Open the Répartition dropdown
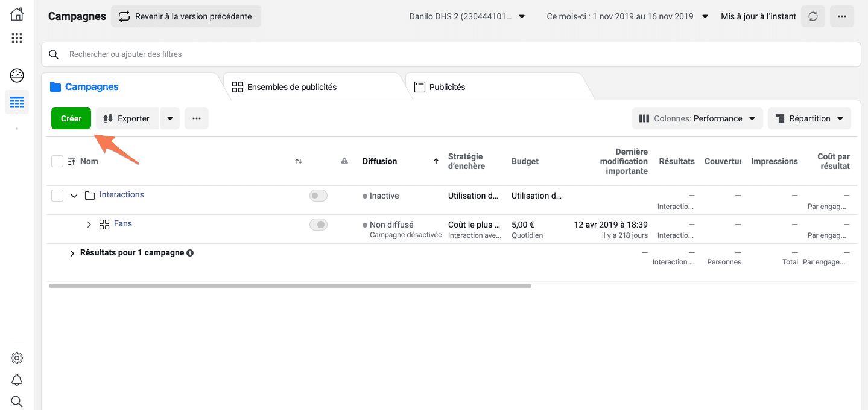 [x=809, y=118]
